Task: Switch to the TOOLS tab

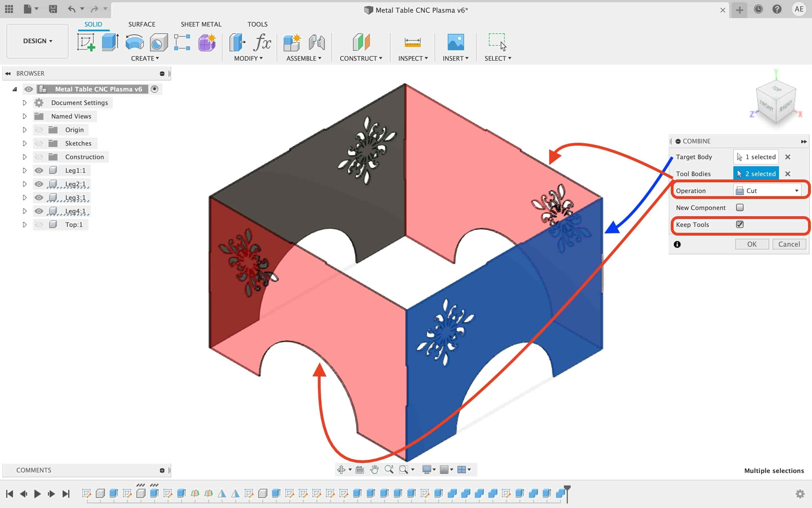Action: [x=257, y=24]
